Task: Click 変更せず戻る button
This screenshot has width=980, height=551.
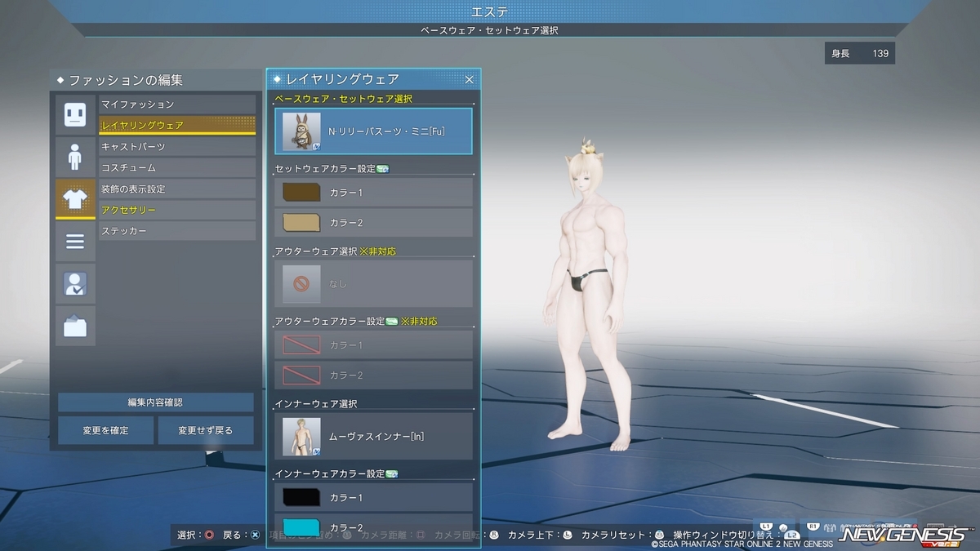Action: tap(206, 430)
